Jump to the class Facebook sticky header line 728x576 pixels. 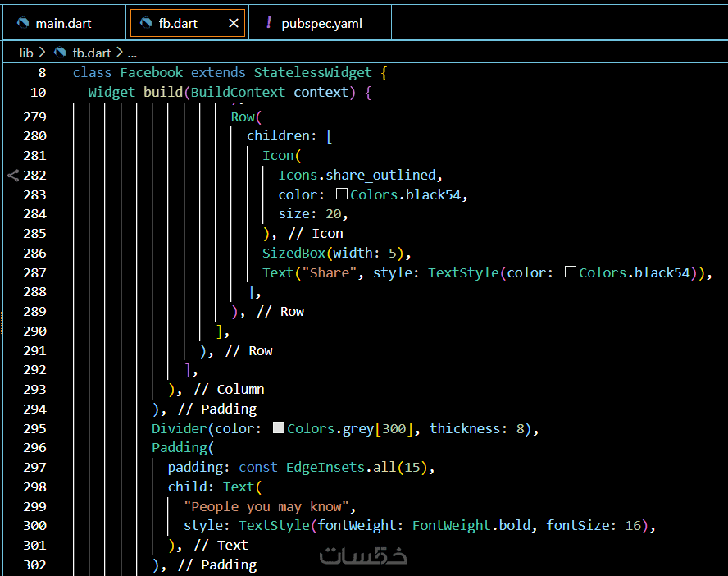[230, 72]
